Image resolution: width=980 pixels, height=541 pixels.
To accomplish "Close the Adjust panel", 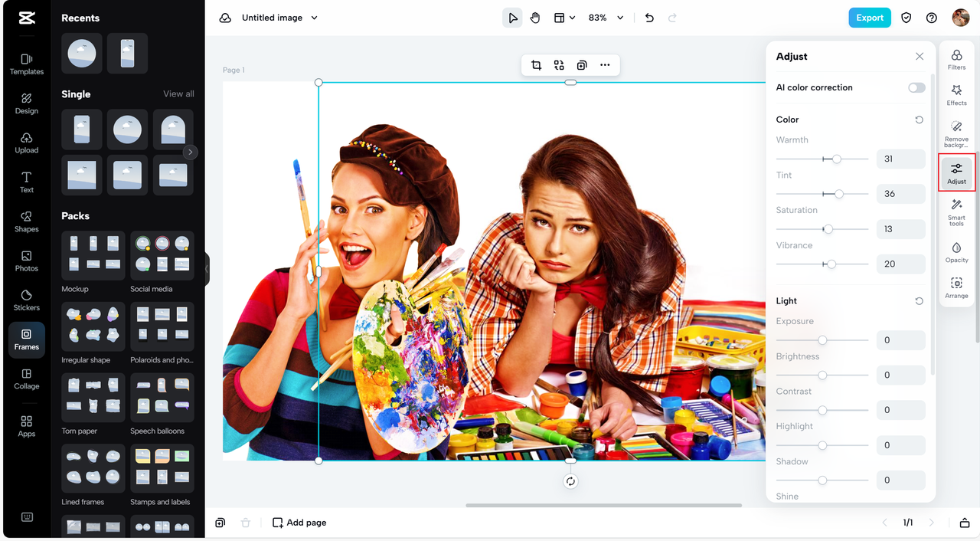I will coord(920,57).
